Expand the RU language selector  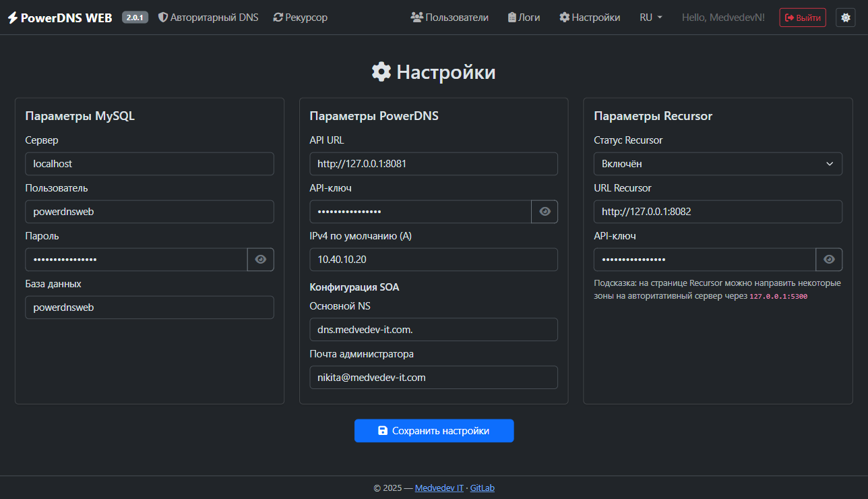pos(650,18)
